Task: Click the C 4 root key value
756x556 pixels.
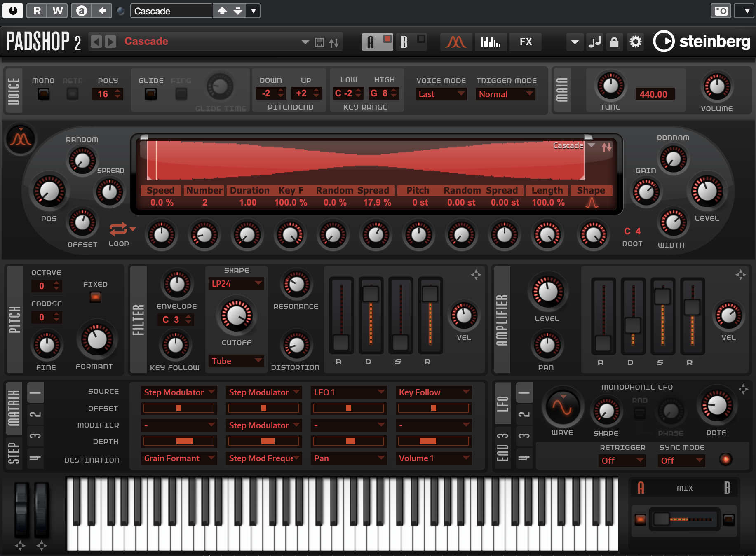Action: pos(632,231)
